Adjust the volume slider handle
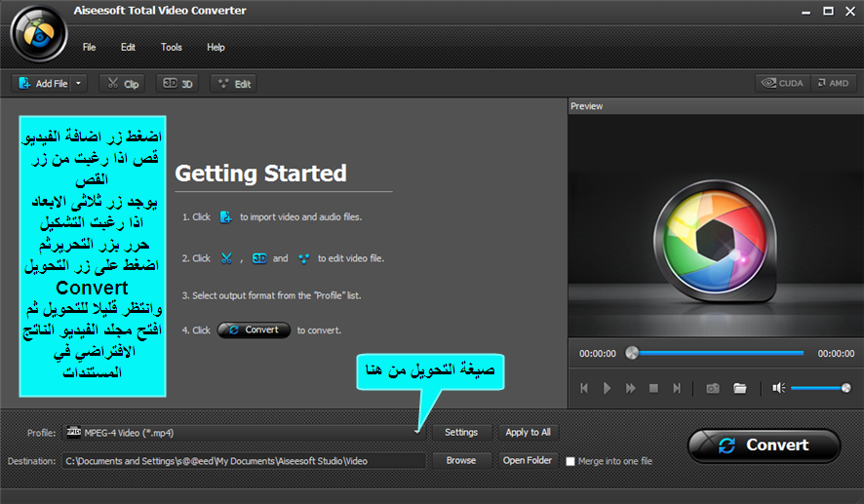Screen dimensions: 864x504 point(845,388)
